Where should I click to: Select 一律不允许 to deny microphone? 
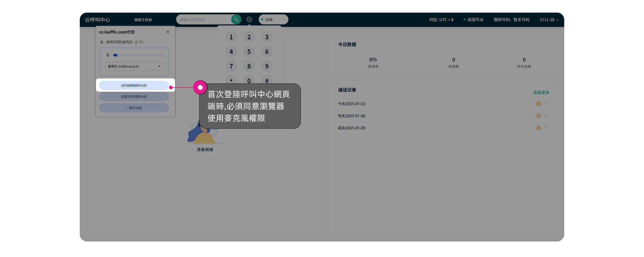pos(134,108)
